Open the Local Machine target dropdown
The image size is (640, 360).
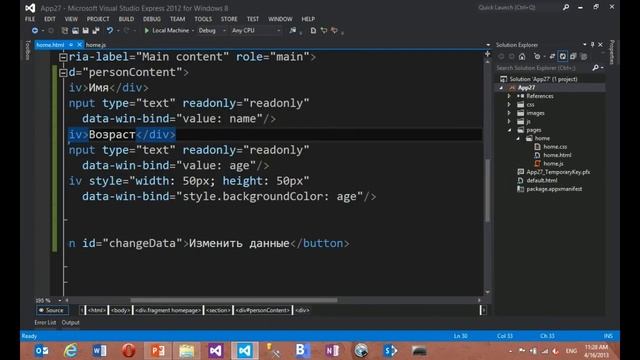pyautogui.click(x=193, y=31)
